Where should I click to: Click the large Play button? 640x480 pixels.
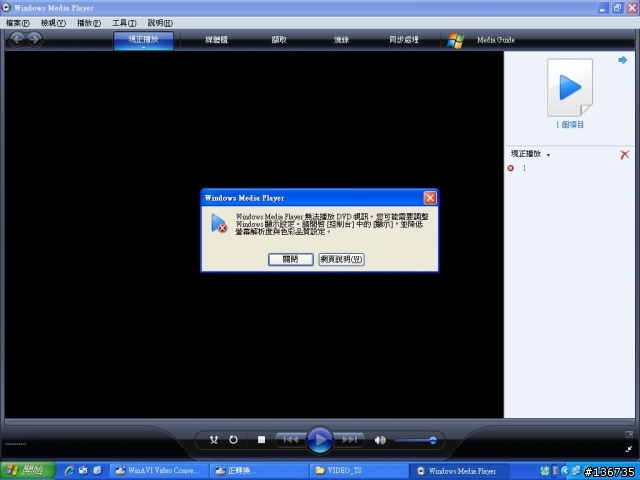(x=320, y=440)
